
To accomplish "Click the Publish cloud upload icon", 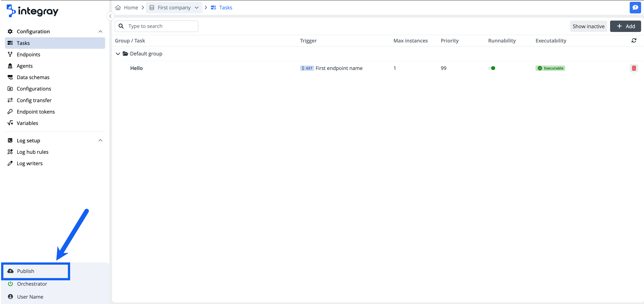I will click(x=10, y=271).
